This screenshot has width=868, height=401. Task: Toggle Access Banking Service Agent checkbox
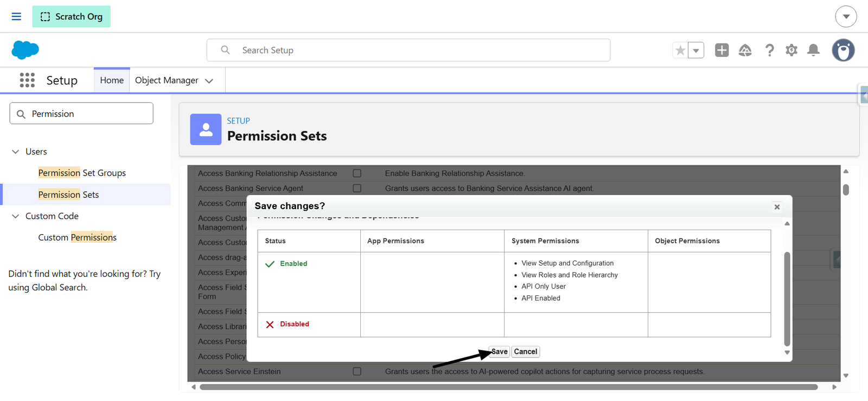click(x=357, y=188)
